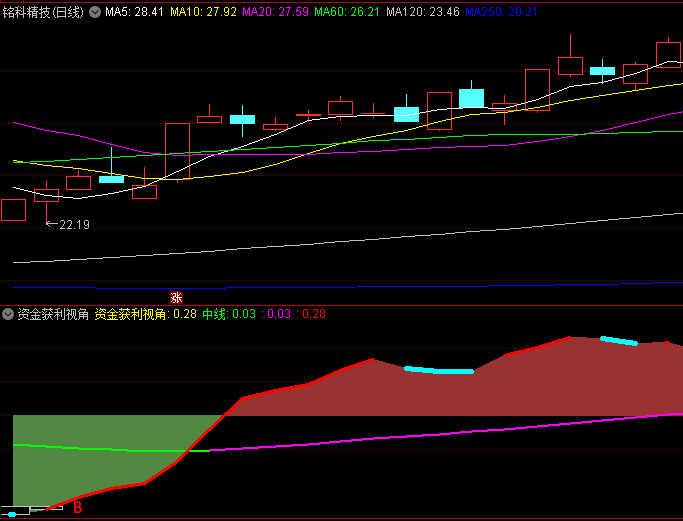Viewport: 683px width, 521px height.
Task: Select the tallest red candlestick above 涨 marker
Action: pyautogui.click(x=177, y=152)
